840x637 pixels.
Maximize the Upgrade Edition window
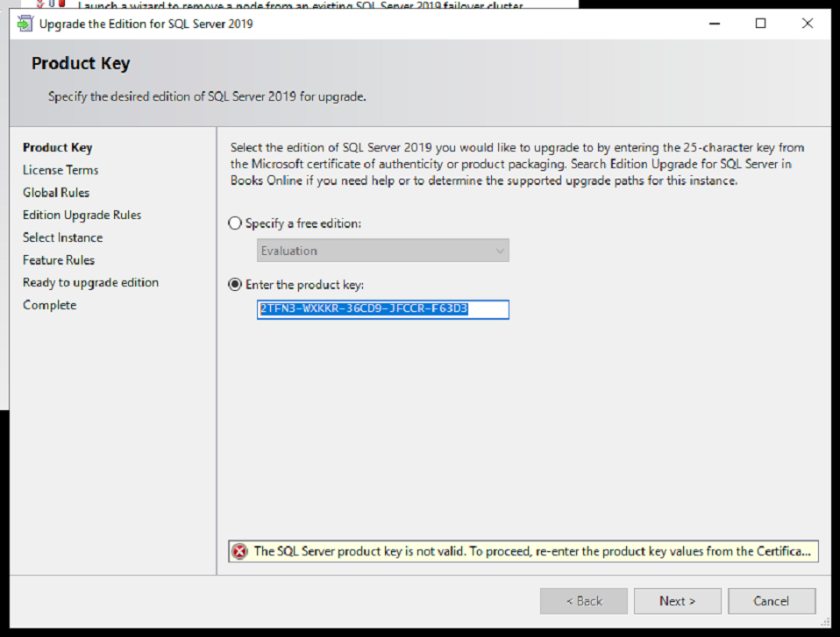coord(760,24)
